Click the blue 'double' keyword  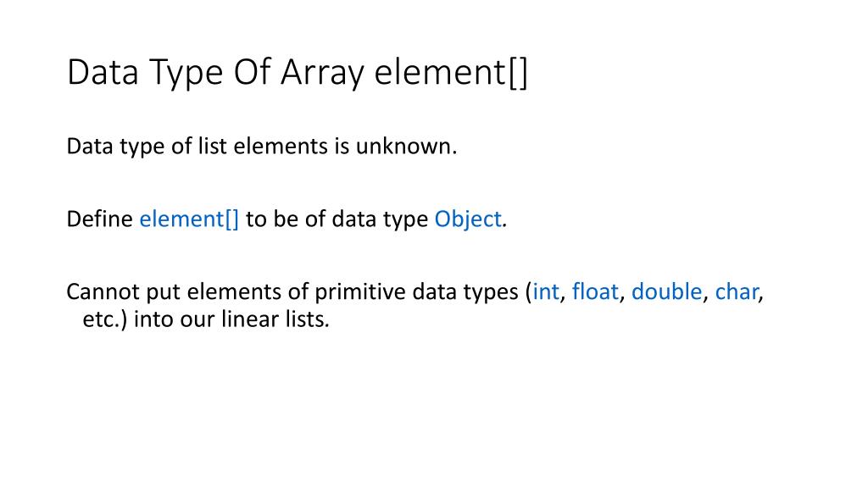(x=666, y=291)
